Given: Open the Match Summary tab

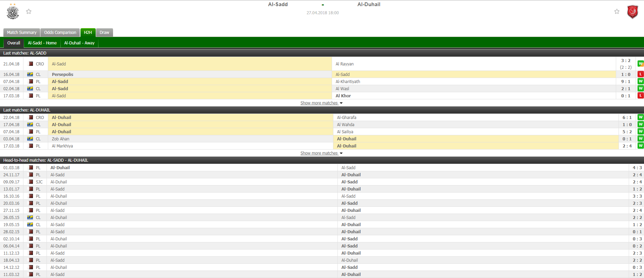Looking at the screenshot, I should click(22, 33).
